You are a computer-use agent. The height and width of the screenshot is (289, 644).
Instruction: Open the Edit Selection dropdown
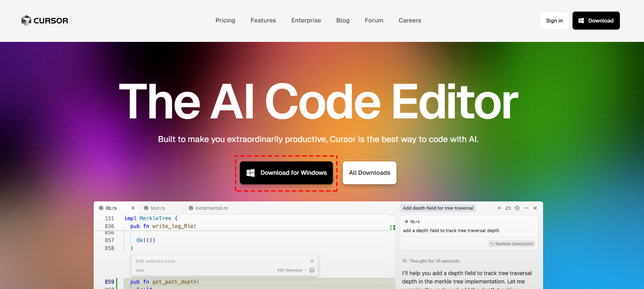[x=292, y=270]
